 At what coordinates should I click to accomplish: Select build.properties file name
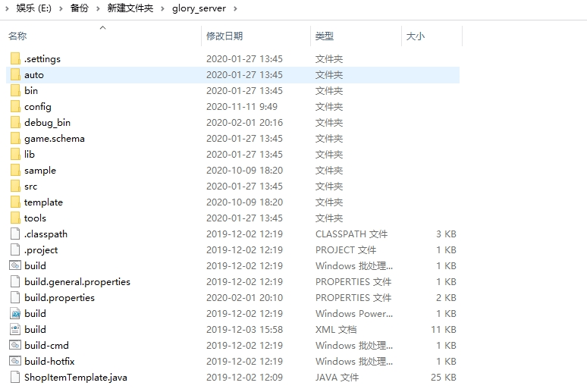pos(59,298)
